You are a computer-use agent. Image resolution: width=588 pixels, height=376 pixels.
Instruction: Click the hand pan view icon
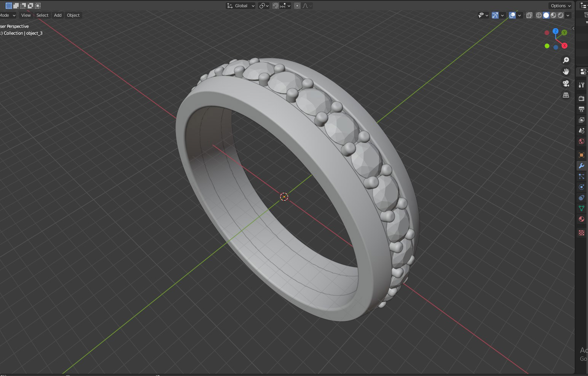click(x=566, y=72)
